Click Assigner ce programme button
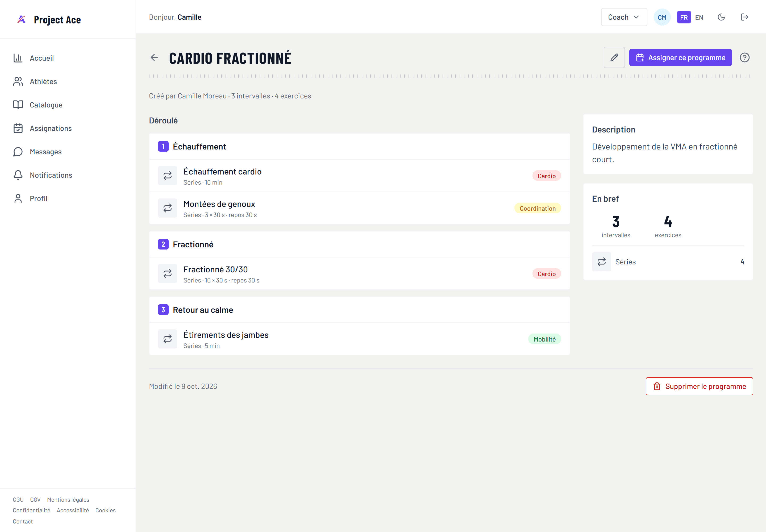This screenshot has width=766, height=532. 680,58
